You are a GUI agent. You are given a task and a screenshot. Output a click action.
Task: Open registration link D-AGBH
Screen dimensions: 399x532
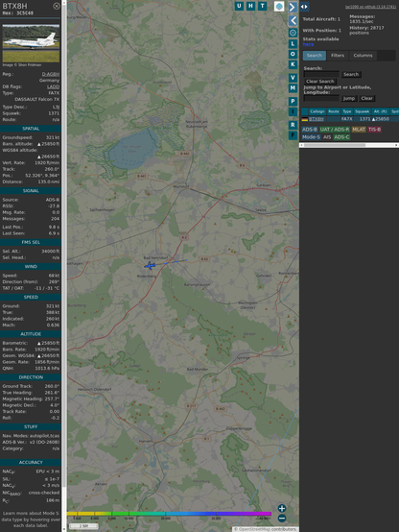(x=51, y=74)
